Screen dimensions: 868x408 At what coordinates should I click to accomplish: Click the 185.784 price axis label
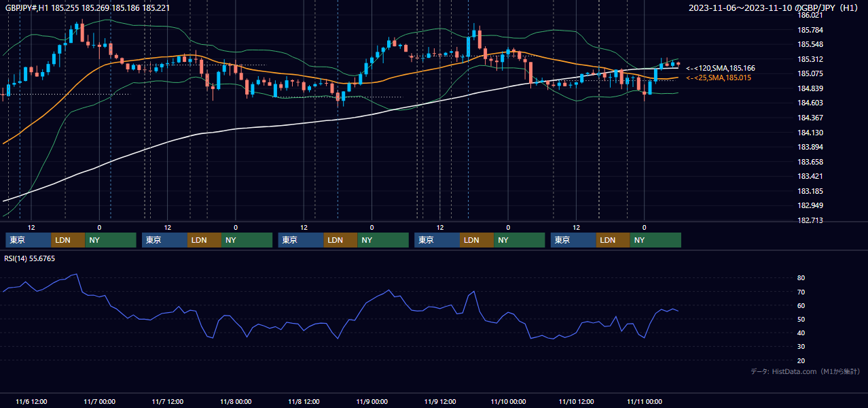coord(810,30)
